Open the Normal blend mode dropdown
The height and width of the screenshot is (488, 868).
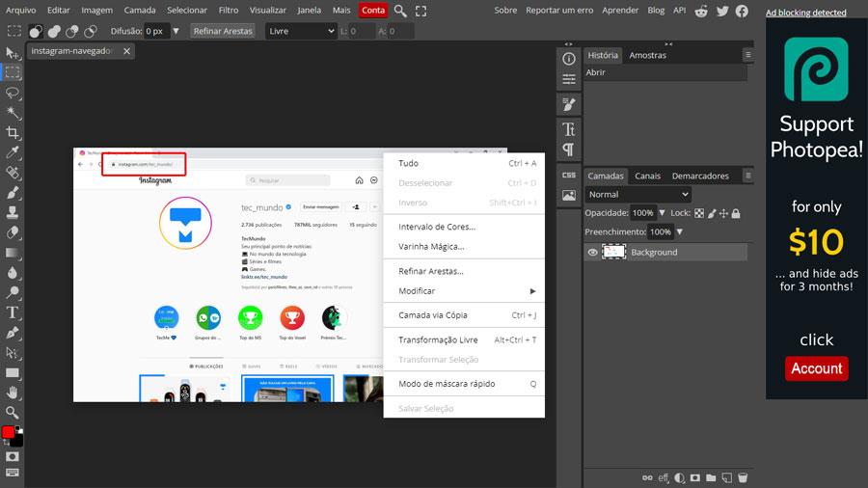tap(638, 195)
